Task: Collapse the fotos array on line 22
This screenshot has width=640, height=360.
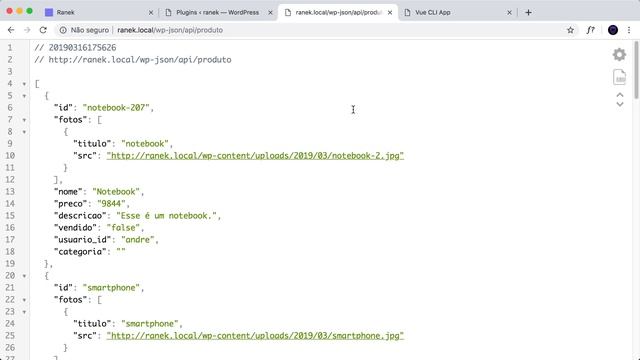Action: tap(24, 300)
